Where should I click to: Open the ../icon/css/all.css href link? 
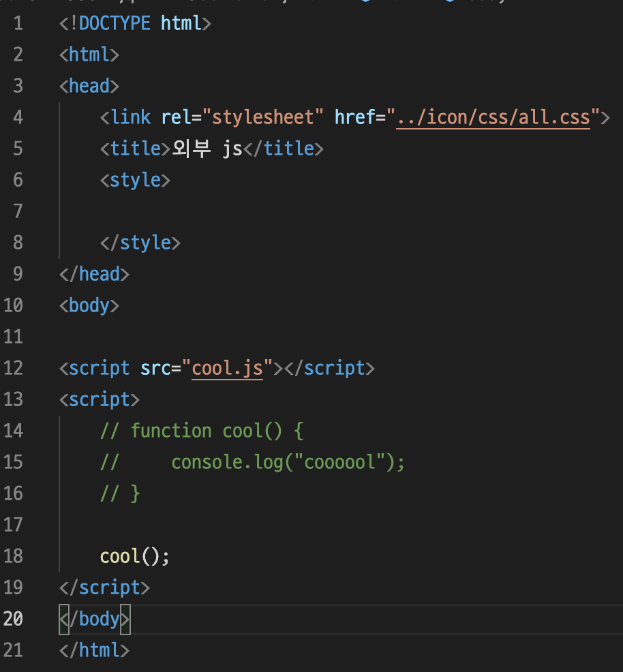click(x=493, y=117)
